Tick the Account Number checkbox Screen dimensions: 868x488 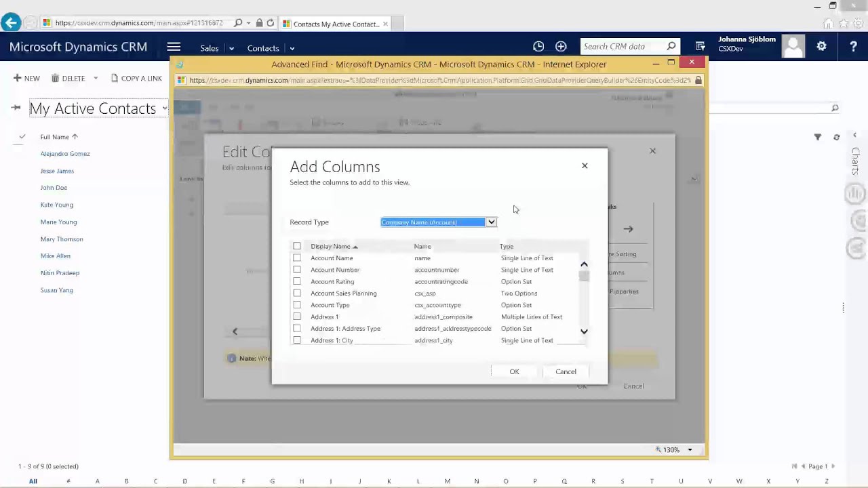pyautogui.click(x=297, y=270)
